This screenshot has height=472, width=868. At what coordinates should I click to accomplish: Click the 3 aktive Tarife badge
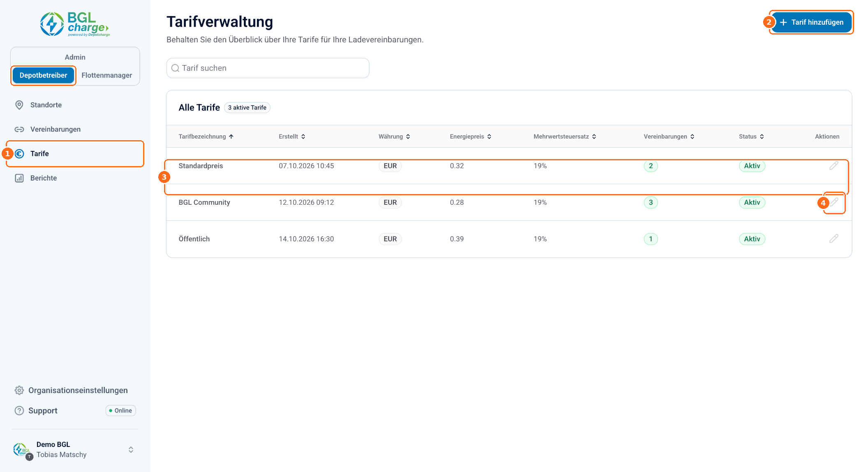(x=247, y=108)
